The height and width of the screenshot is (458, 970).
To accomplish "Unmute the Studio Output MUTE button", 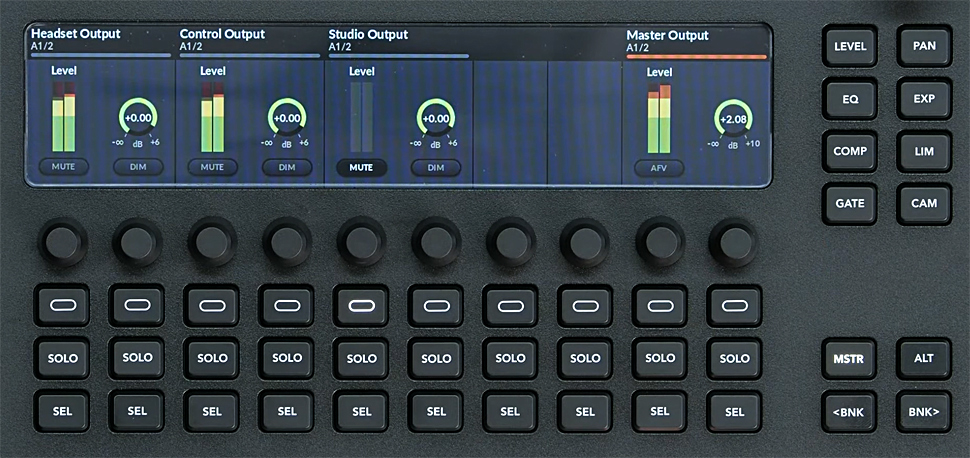I will coord(361,167).
